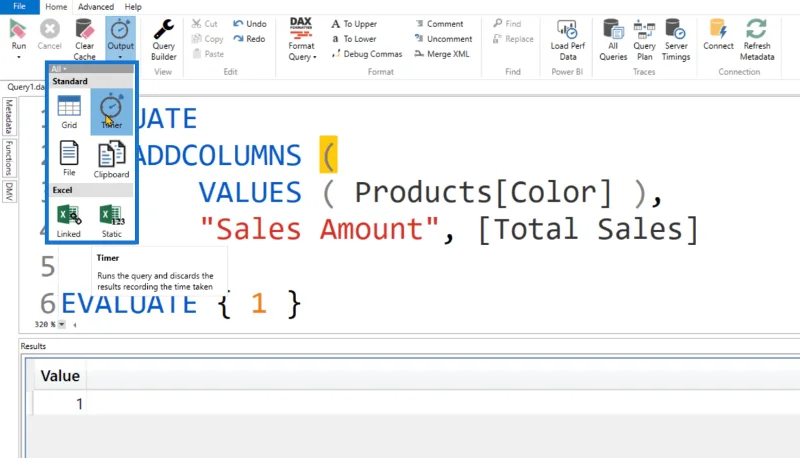Open the Functions side panel
The image size is (800, 458).
pos(9,158)
